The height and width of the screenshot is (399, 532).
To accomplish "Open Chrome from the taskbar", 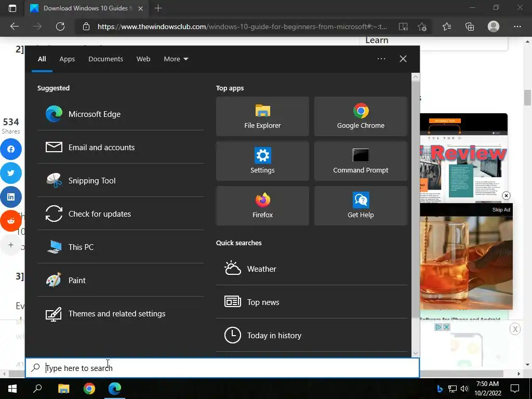I will click(x=89, y=389).
